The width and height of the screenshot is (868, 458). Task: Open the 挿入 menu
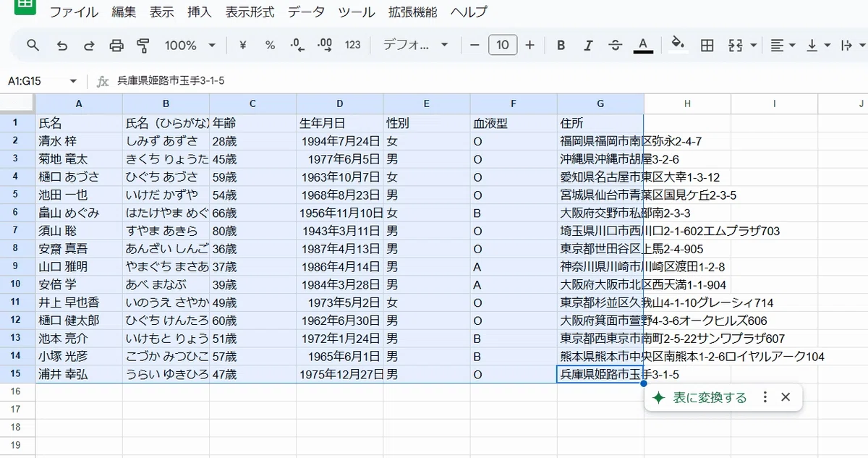point(199,12)
